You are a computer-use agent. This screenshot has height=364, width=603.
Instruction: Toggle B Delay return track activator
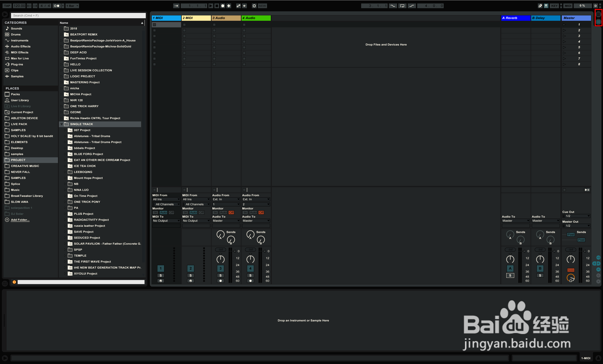540,268
